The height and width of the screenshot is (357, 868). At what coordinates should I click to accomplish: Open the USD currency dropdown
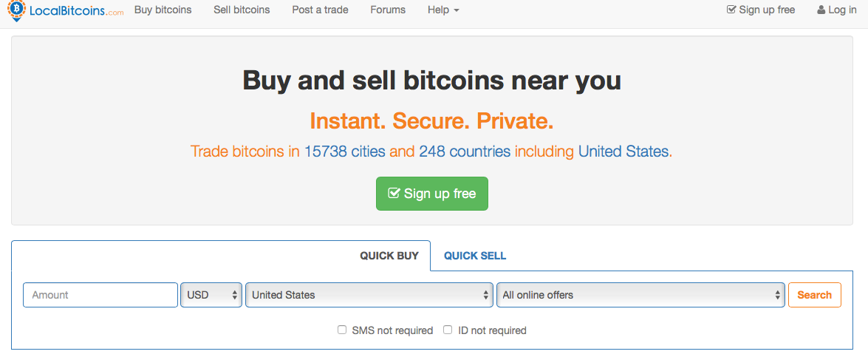coord(211,295)
